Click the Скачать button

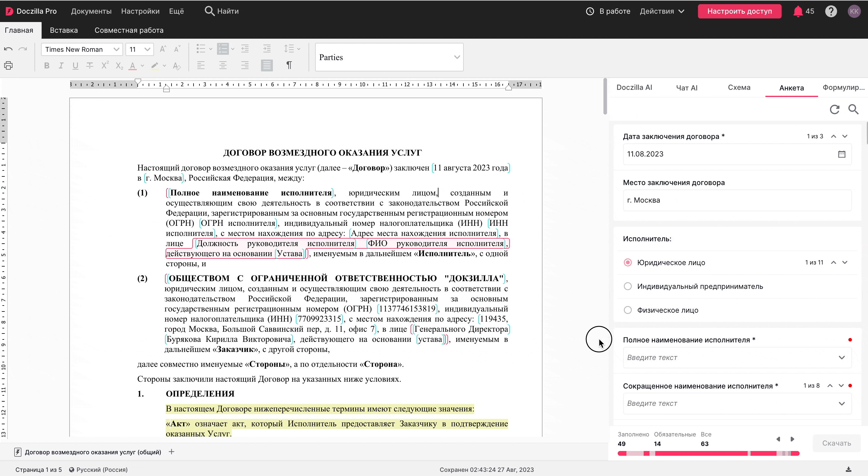pyautogui.click(x=836, y=443)
